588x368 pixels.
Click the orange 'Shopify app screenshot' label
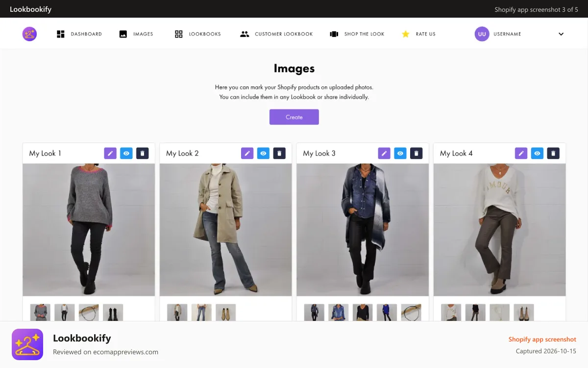[x=542, y=339]
